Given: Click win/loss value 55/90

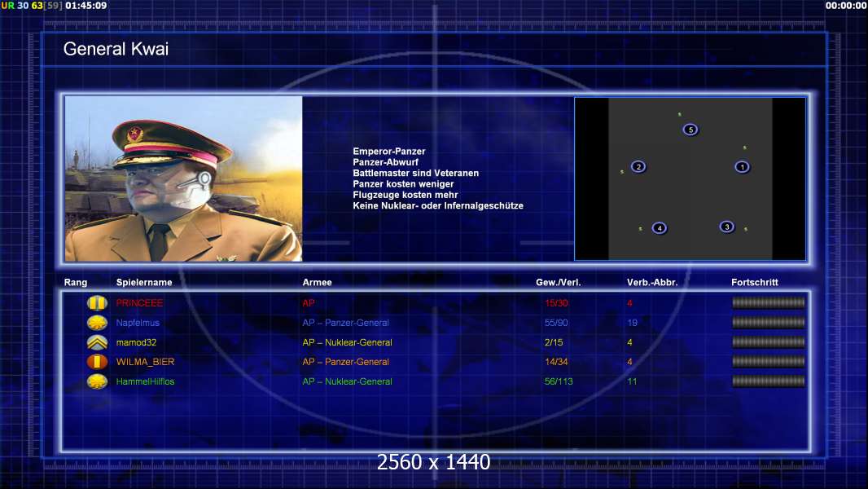Looking at the screenshot, I should point(556,323).
